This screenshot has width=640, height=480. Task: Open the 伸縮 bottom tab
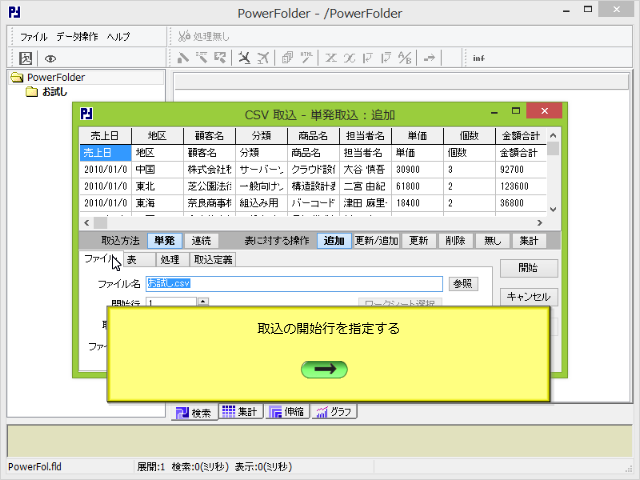pyautogui.click(x=287, y=411)
